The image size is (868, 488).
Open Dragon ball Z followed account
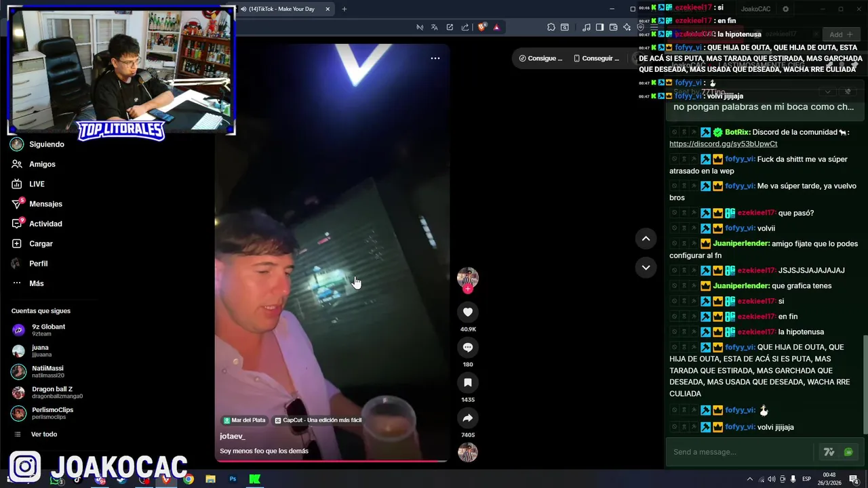pyautogui.click(x=52, y=392)
